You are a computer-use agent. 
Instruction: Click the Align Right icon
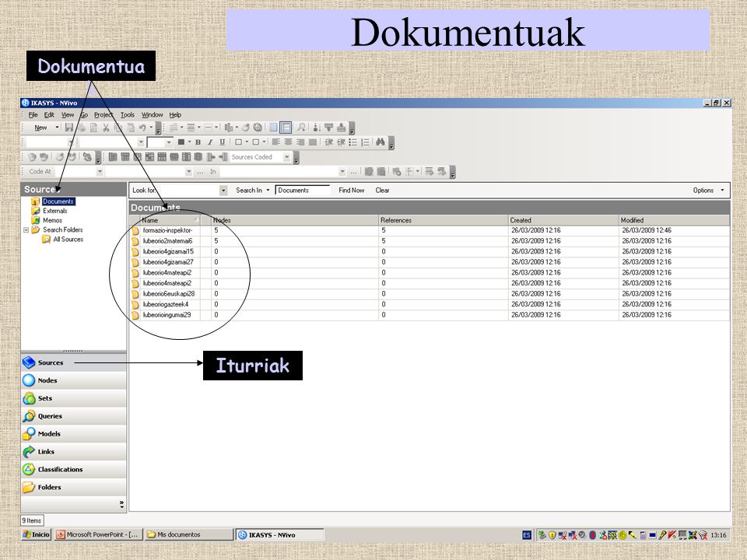pos(300,142)
